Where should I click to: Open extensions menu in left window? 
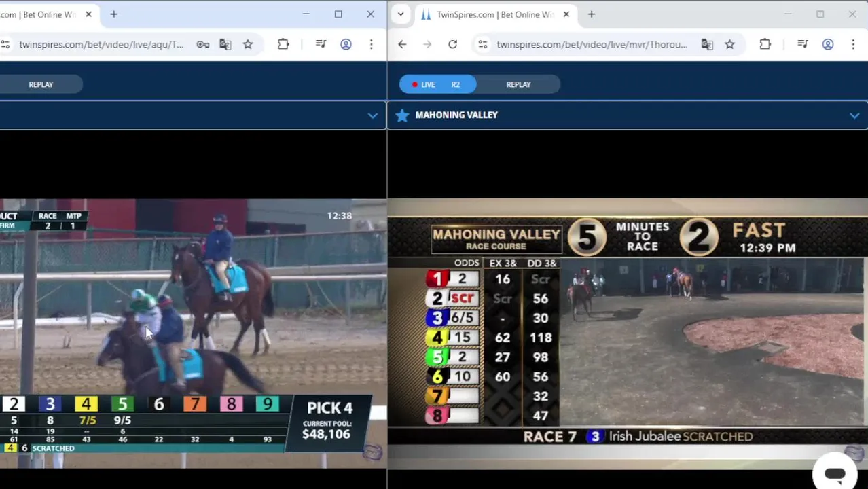(283, 44)
